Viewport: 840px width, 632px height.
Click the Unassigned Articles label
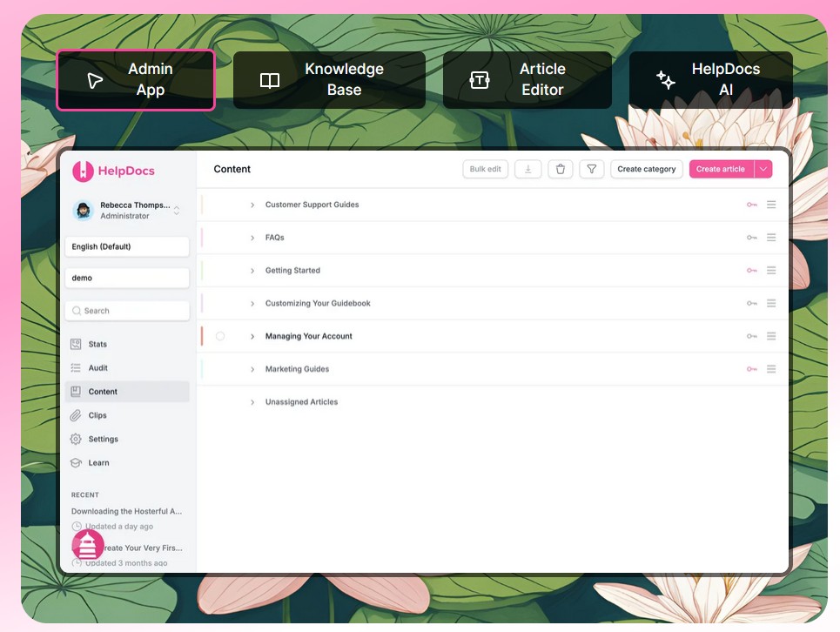(x=301, y=401)
